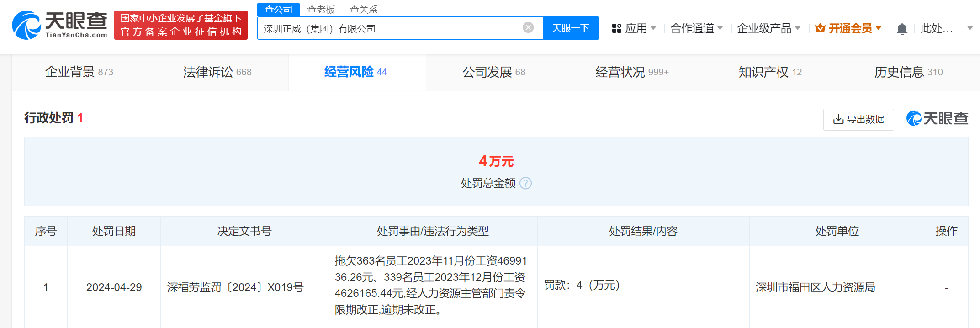Click the 处罚事由/违法行为类型 column header
The image size is (980, 328).
(433, 231)
